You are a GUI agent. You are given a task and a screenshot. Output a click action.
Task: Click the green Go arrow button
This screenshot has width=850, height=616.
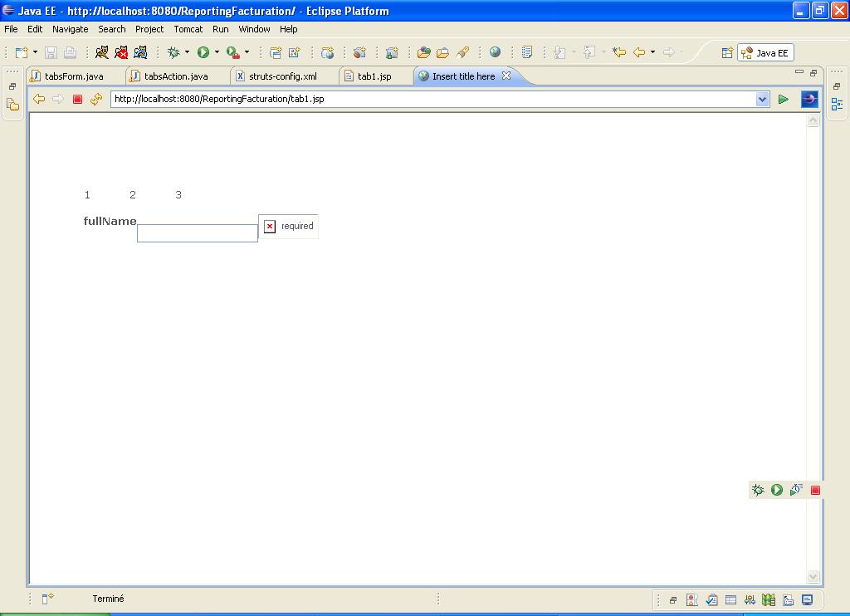point(784,100)
